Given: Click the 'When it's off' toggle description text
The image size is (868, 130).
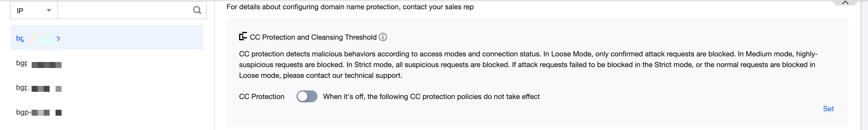Looking at the screenshot, I should (431, 97).
